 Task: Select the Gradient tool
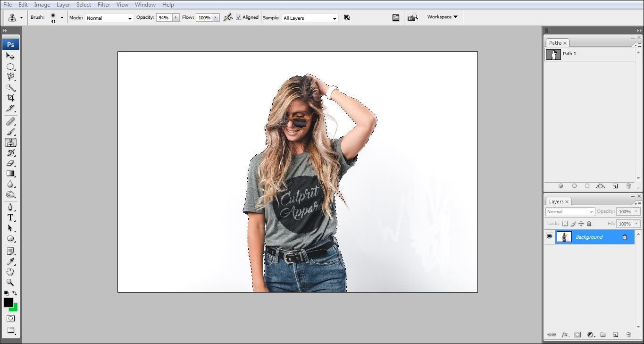[x=10, y=173]
